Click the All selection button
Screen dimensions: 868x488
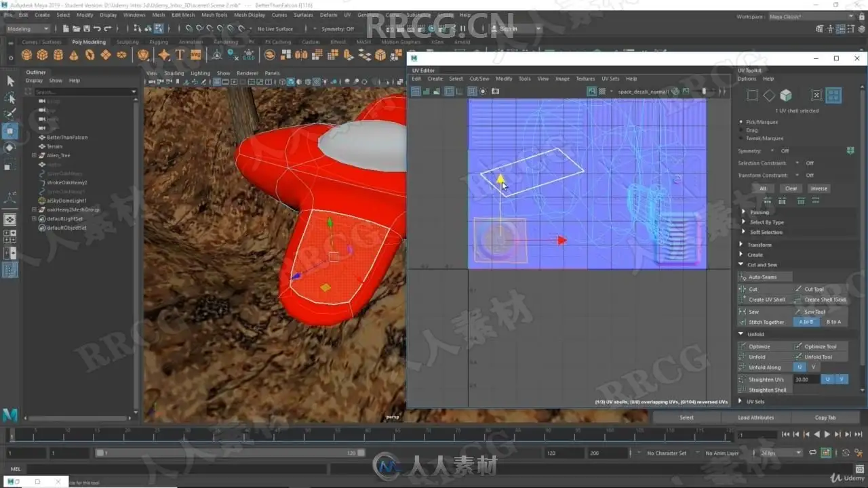pos(763,188)
